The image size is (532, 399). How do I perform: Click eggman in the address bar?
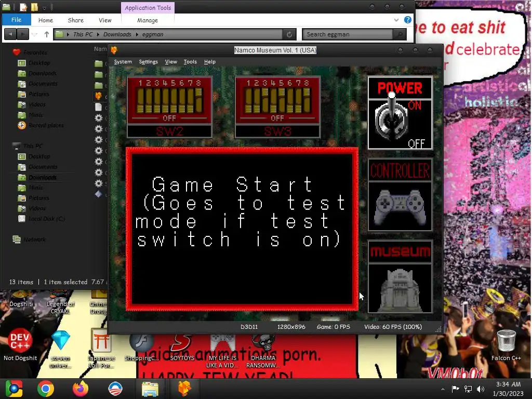[x=153, y=34]
